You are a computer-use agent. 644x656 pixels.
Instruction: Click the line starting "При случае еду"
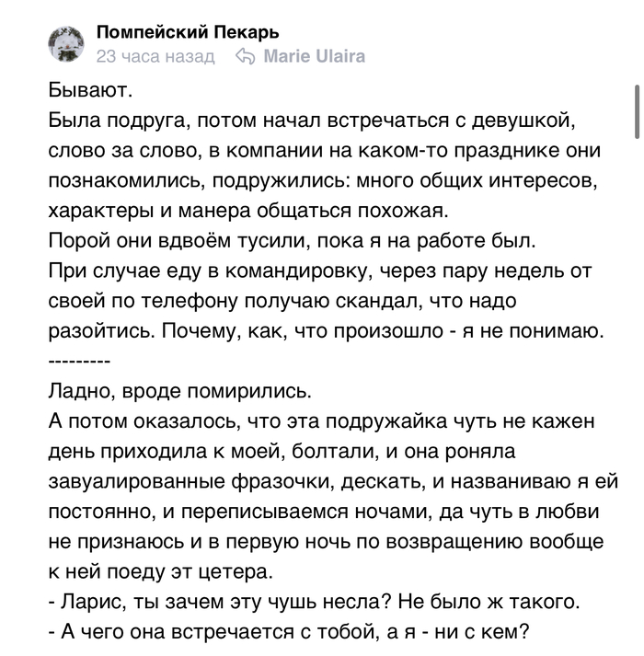[321, 270]
